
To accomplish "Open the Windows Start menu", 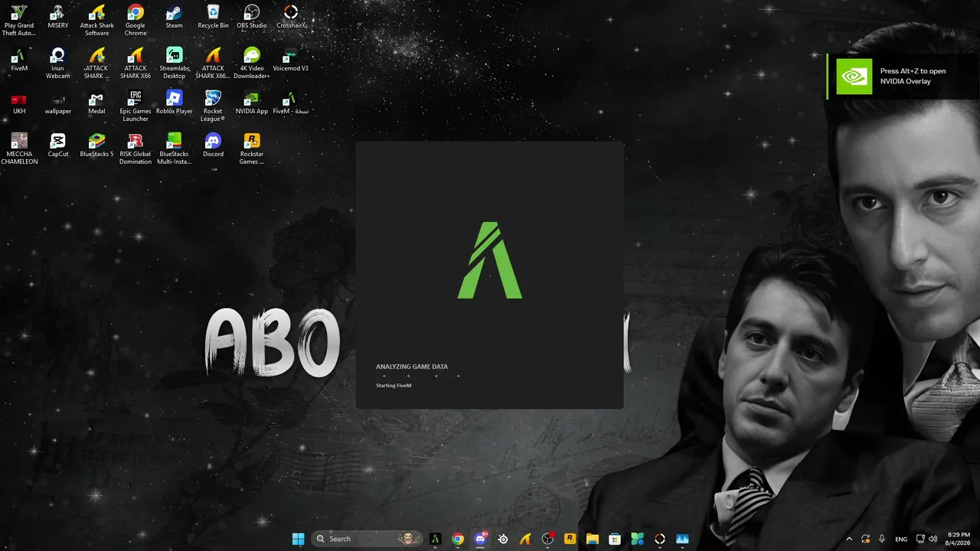I will [298, 539].
